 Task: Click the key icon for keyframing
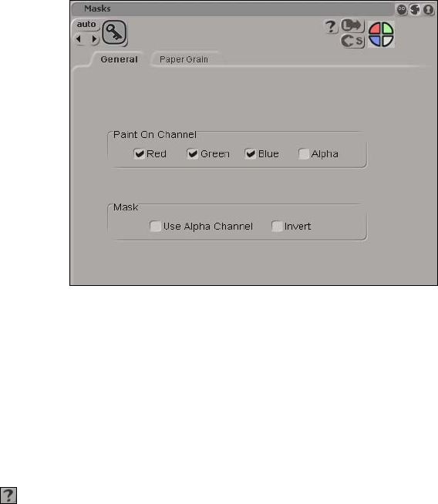[114, 33]
